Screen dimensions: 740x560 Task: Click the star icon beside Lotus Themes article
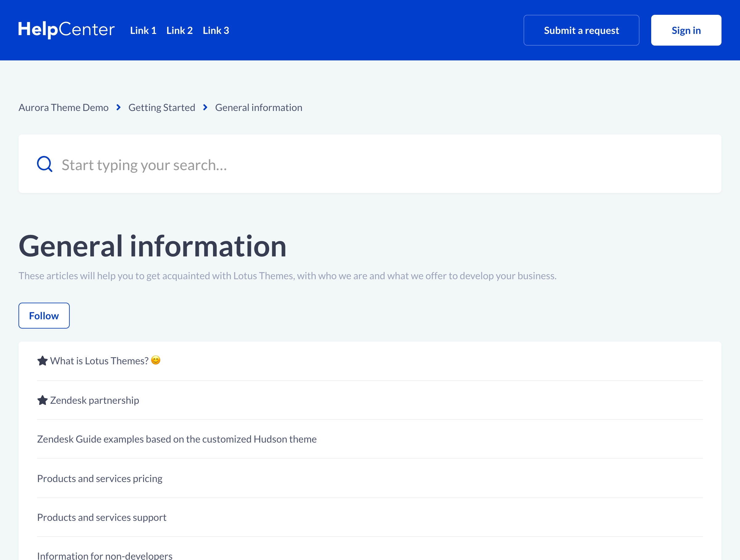(43, 361)
